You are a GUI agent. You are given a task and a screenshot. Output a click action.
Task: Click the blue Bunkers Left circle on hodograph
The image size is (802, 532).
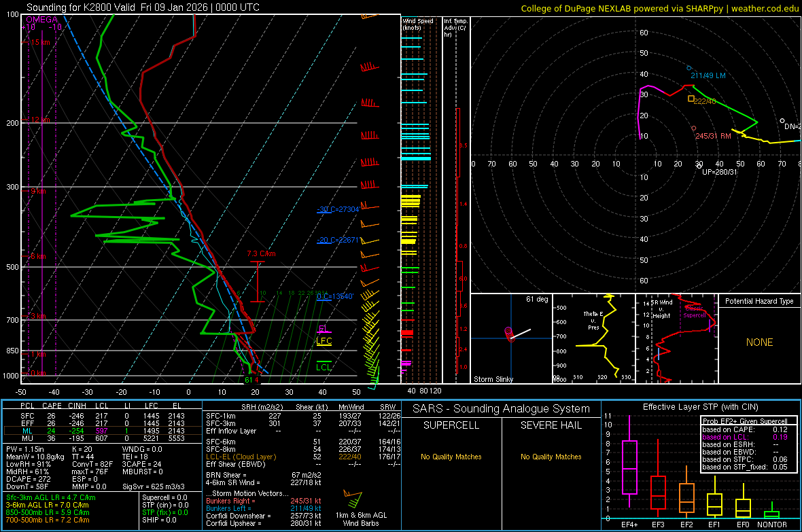pos(689,68)
